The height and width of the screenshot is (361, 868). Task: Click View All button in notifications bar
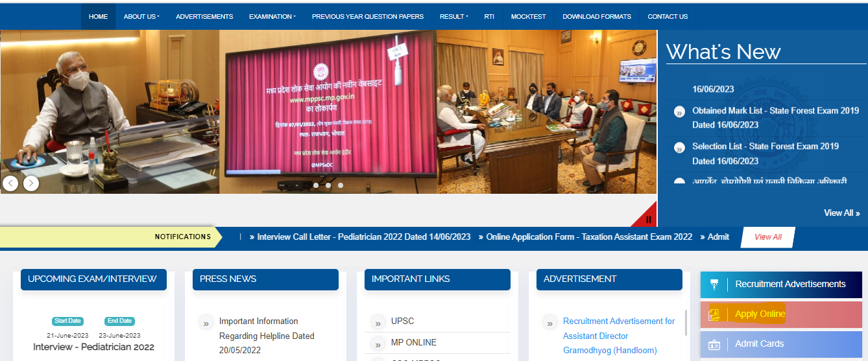(768, 237)
